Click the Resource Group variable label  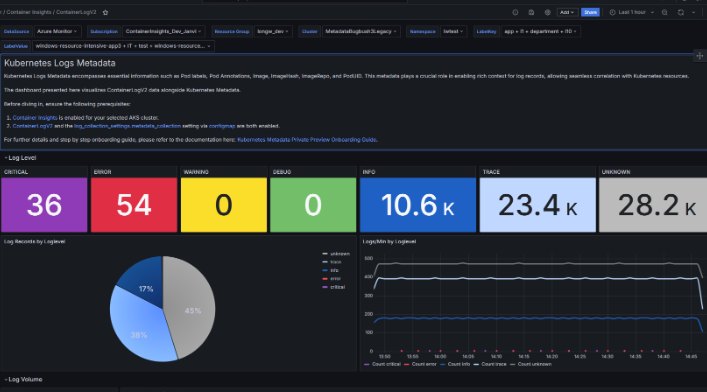click(x=232, y=32)
